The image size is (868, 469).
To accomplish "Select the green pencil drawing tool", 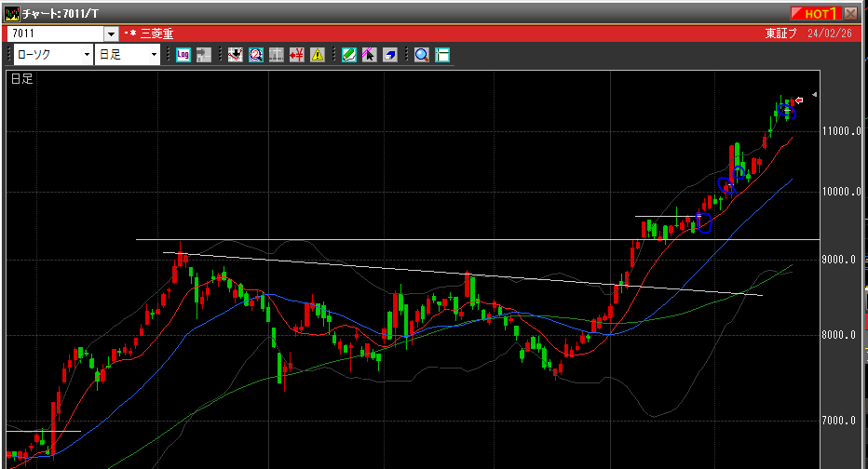I will [x=348, y=55].
